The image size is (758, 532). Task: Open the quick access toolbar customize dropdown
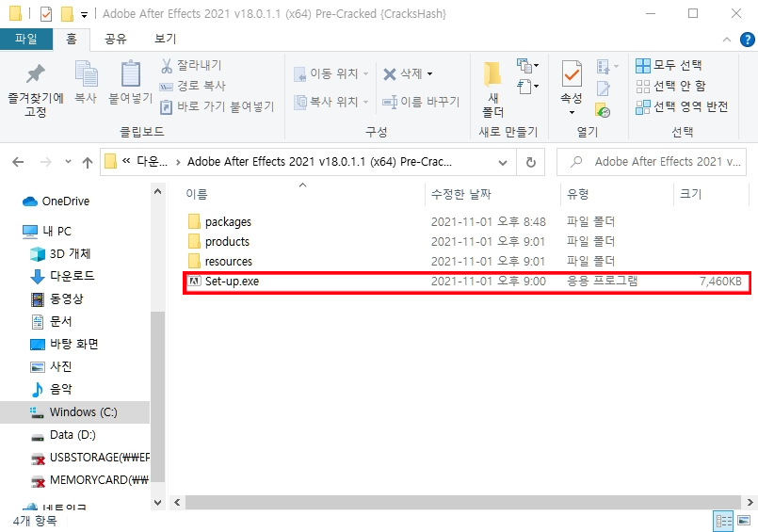click(x=84, y=15)
